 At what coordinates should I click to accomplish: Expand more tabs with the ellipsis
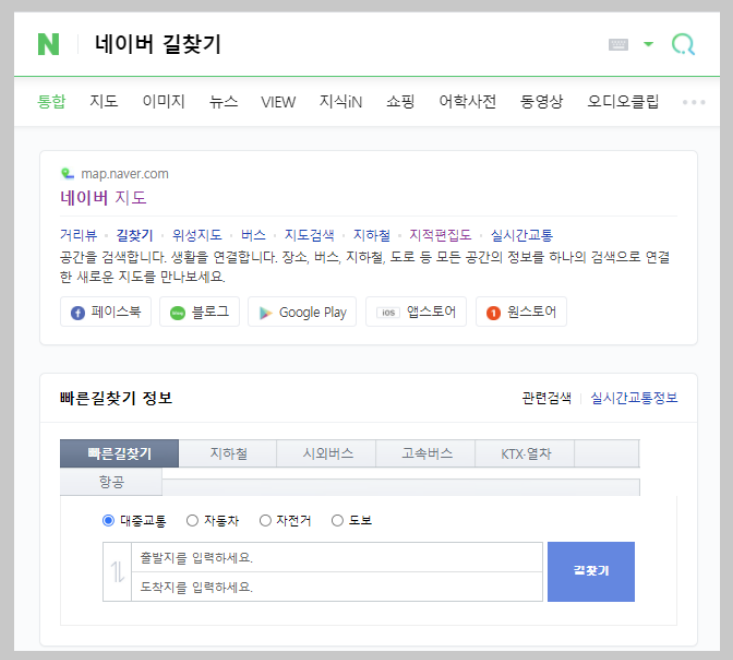(694, 102)
